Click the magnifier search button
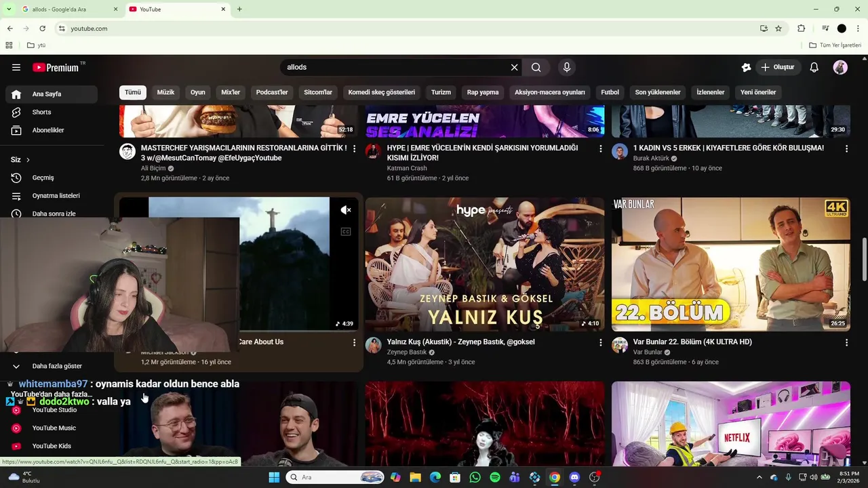This screenshot has width=868, height=488. (536, 67)
